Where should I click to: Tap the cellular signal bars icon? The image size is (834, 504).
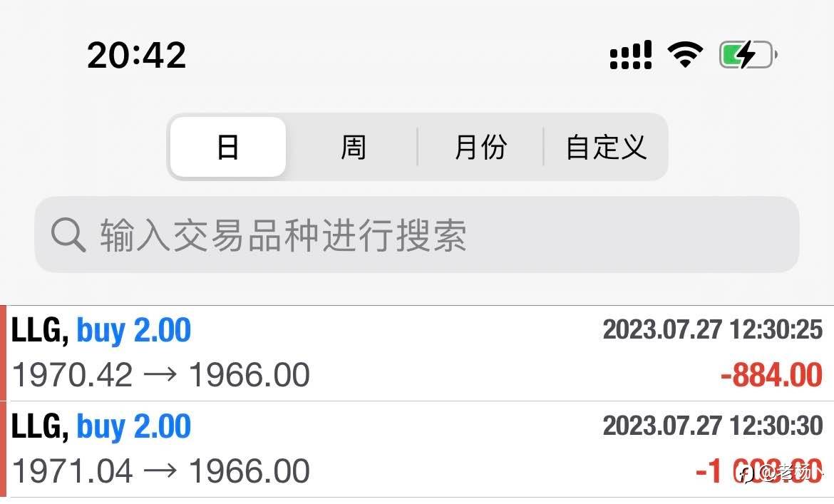(x=630, y=54)
